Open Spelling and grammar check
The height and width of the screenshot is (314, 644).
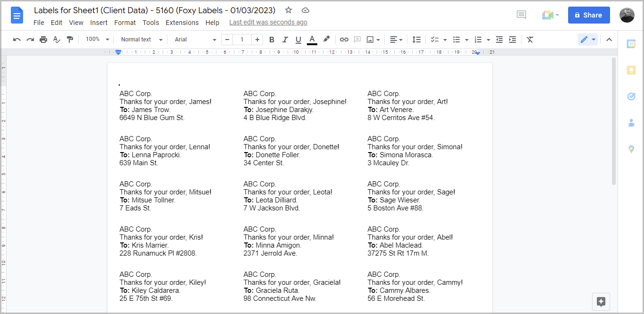57,40
